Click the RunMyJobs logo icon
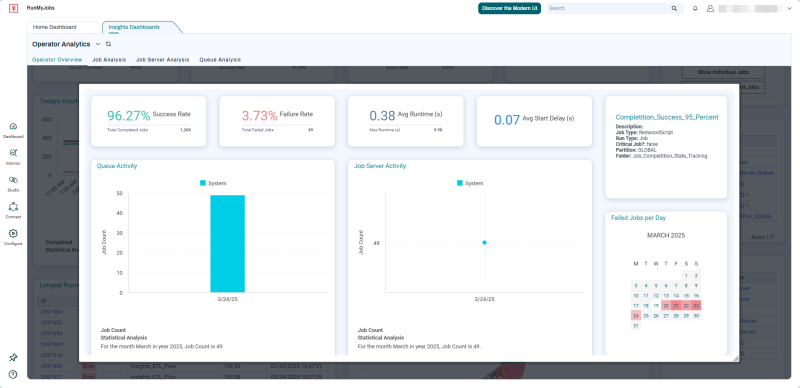The image size is (800, 388). (x=13, y=9)
